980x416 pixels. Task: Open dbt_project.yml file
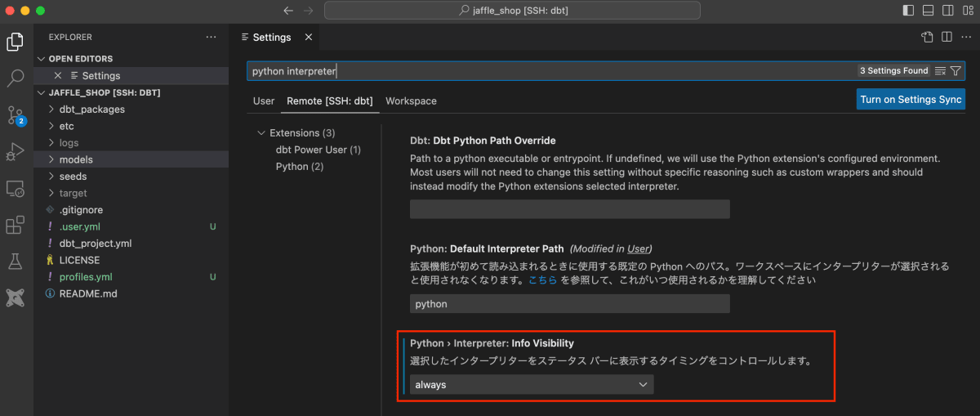click(x=131, y=243)
